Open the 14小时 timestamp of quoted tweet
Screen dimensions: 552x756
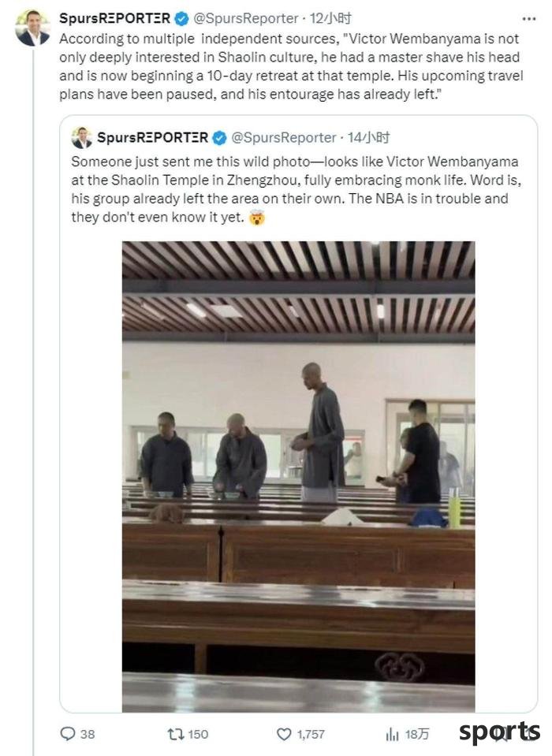click(369, 137)
